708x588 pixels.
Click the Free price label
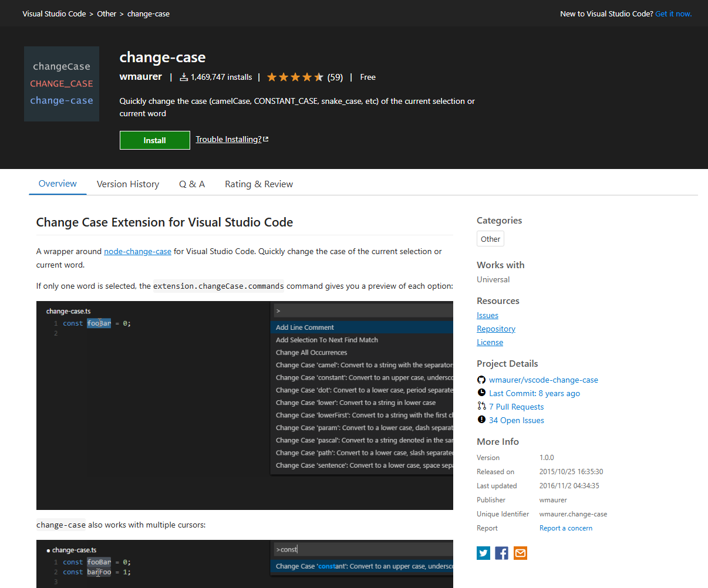(368, 77)
